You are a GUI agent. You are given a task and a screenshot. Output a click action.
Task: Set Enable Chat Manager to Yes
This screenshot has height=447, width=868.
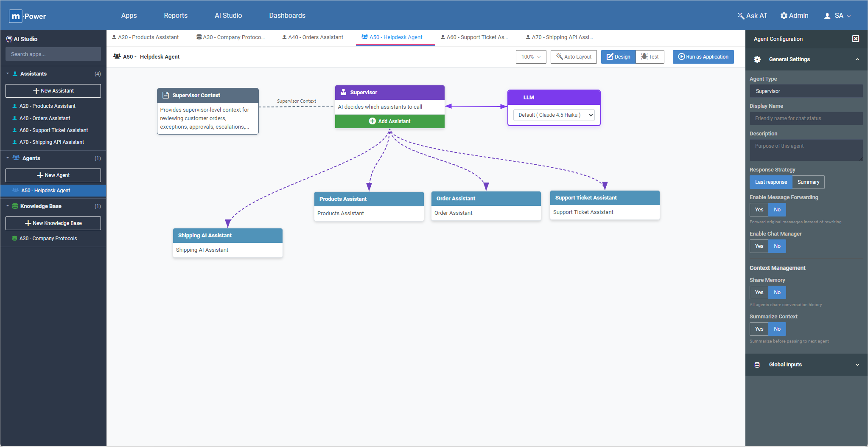click(759, 246)
